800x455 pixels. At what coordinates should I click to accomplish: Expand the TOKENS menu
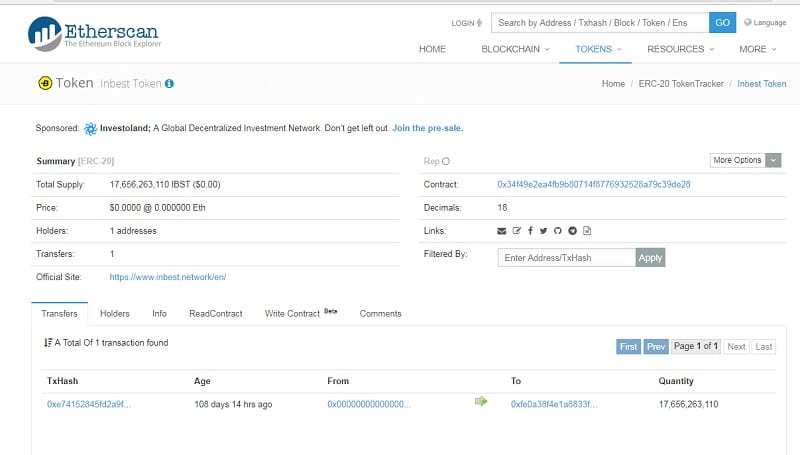click(598, 49)
